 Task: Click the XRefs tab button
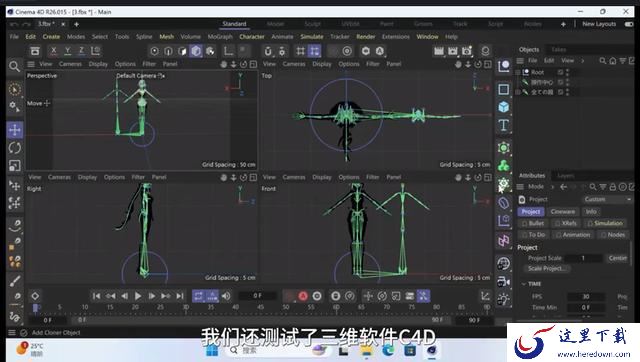[x=566, y=223]
